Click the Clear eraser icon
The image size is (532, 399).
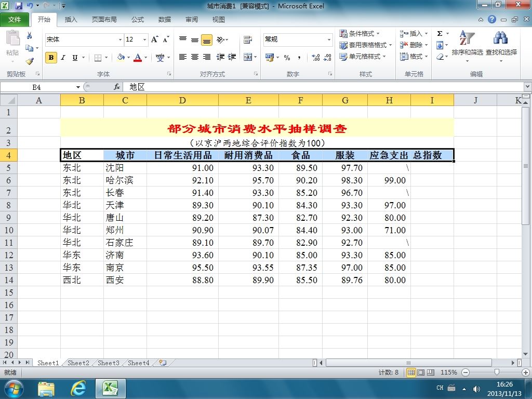[x=440, y=57]
